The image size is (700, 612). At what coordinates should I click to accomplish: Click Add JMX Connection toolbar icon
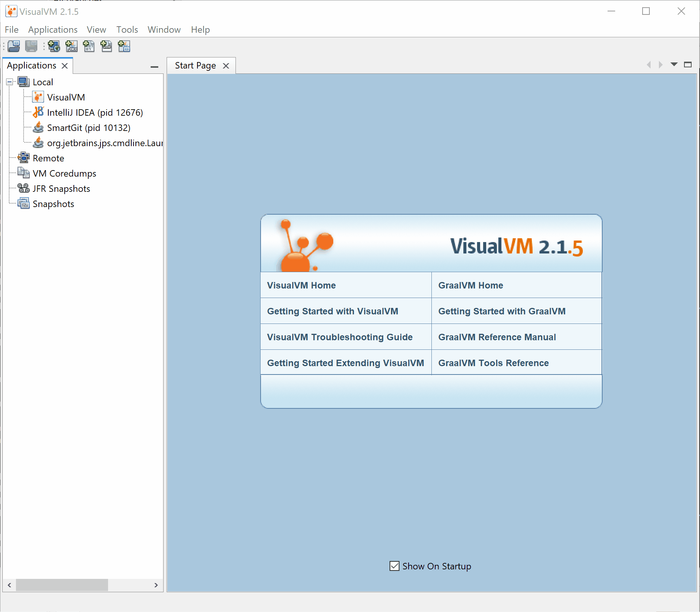pyautogui.click(x=71, y=46)
